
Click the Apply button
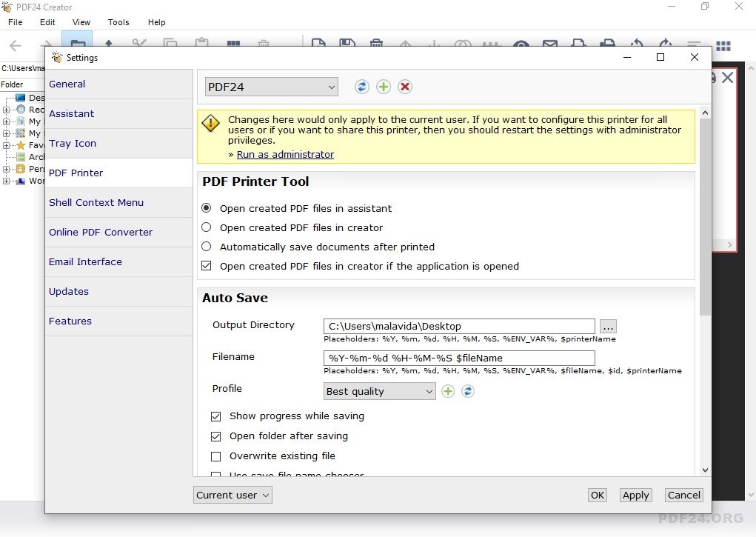pos(635,495)
